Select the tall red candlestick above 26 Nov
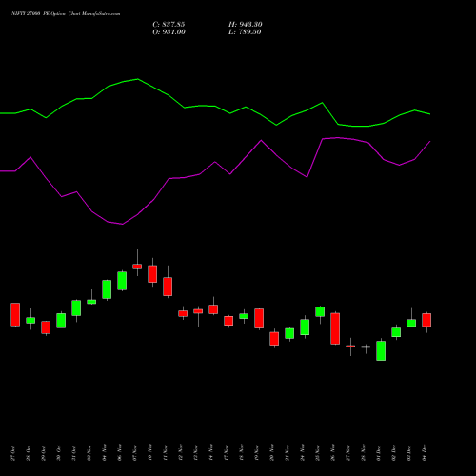This screenshot has height=476, width=476. point(335,328)
